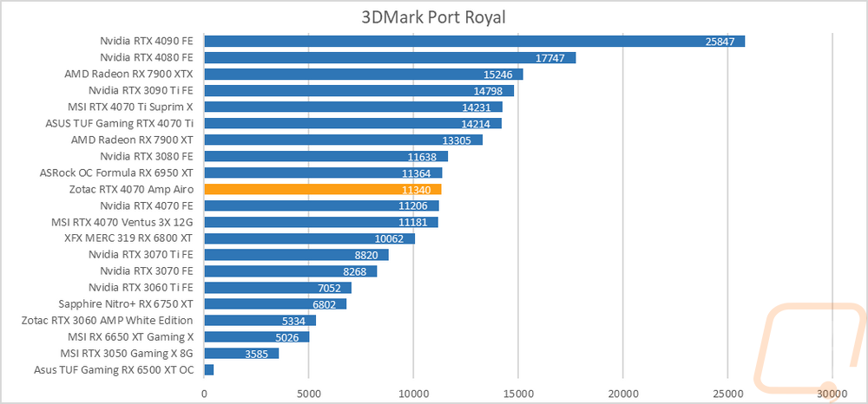Click the axis label 30000
Viewport: 868px width, 404px height.
832,394
